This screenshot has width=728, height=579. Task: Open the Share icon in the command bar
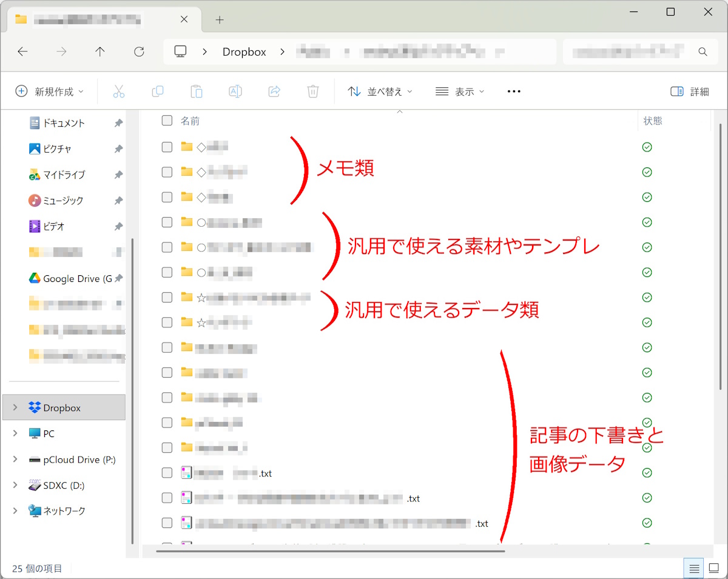(x=274, y=91)
